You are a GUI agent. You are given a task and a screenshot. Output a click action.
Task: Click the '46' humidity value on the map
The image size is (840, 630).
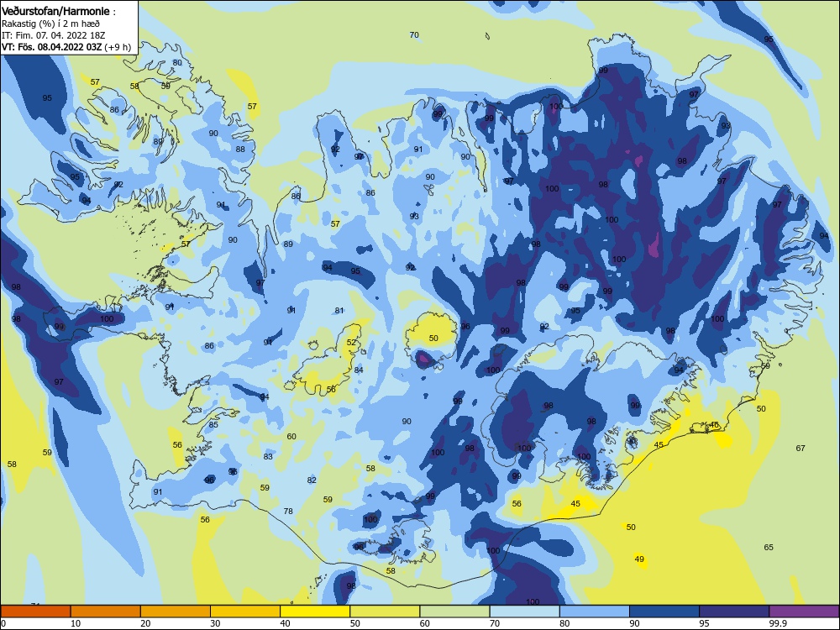(x=714, y=425)
